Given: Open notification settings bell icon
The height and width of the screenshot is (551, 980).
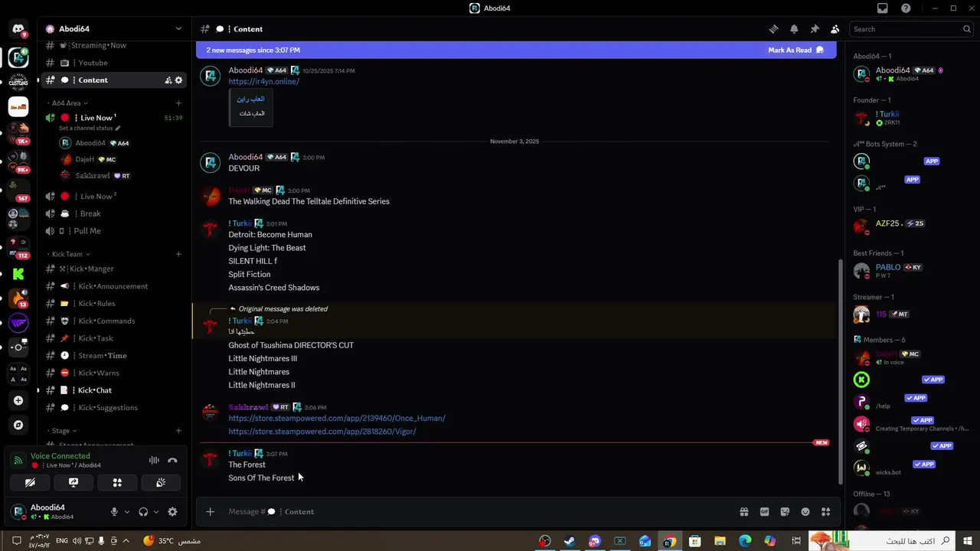Looking at the screenshot, I should [794, 29].
